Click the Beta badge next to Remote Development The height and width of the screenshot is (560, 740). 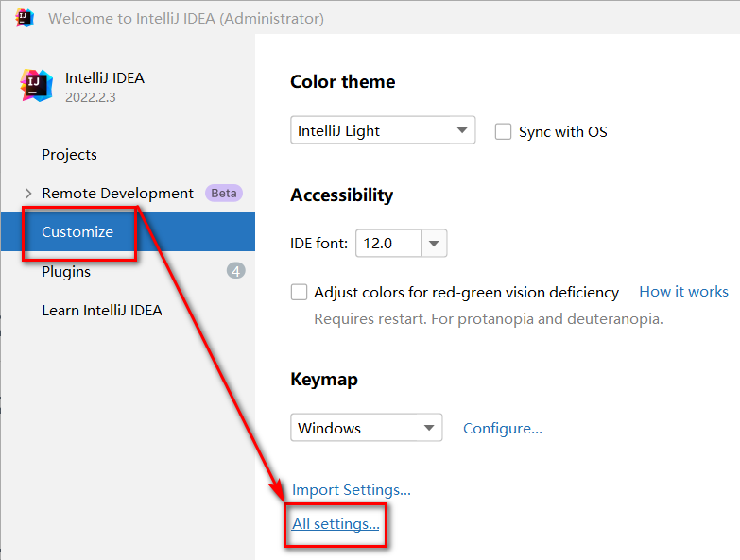224,193
